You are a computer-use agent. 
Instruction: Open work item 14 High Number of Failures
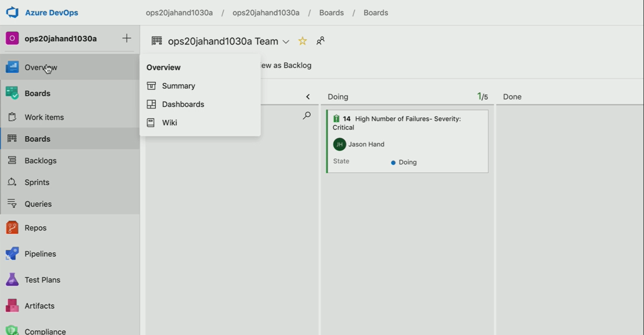(x=397, y=123)
